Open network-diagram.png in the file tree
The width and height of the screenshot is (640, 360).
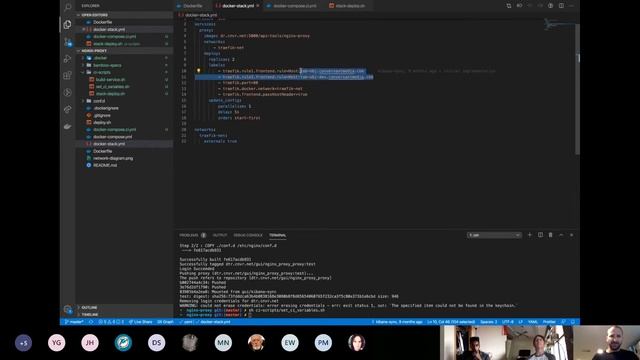point(124,158)
